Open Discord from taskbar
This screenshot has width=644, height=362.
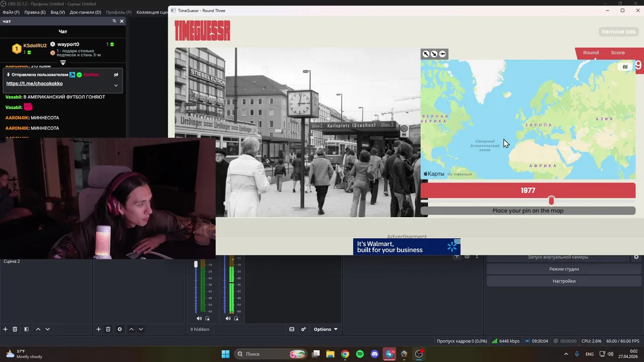tap(374, 354)
